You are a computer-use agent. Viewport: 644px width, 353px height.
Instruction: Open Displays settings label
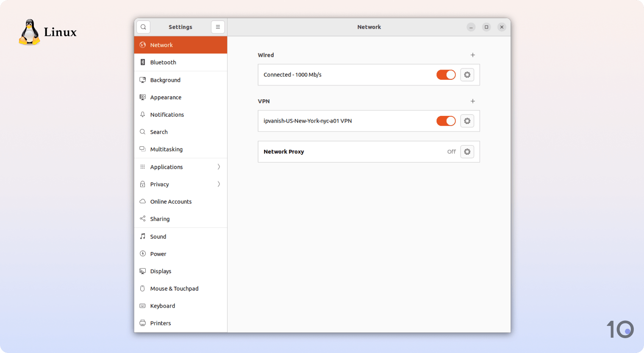tap(161, 271)
